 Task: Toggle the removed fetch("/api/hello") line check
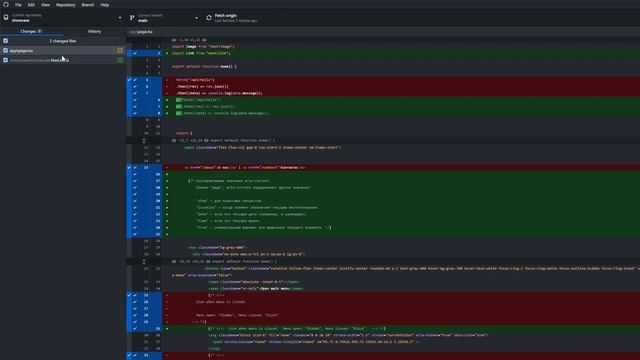(x=135, y=80)
